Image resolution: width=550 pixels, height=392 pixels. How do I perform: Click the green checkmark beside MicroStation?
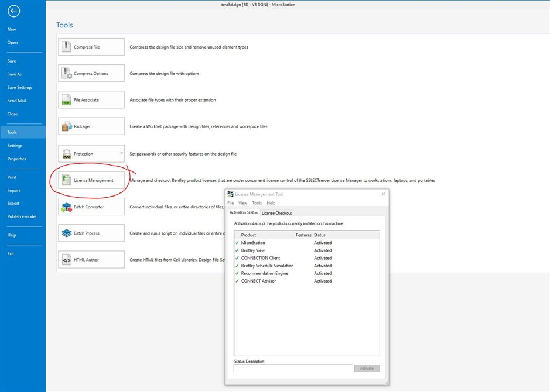(237, 243)
